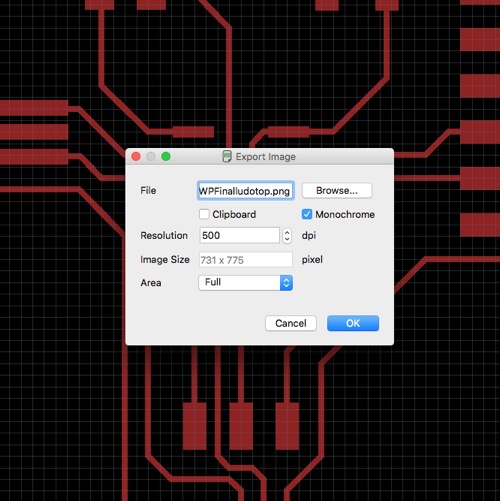This screenshot has width=500, height=501.
Task: Increase resolution with the stepper up arrow
Action: 287,232
